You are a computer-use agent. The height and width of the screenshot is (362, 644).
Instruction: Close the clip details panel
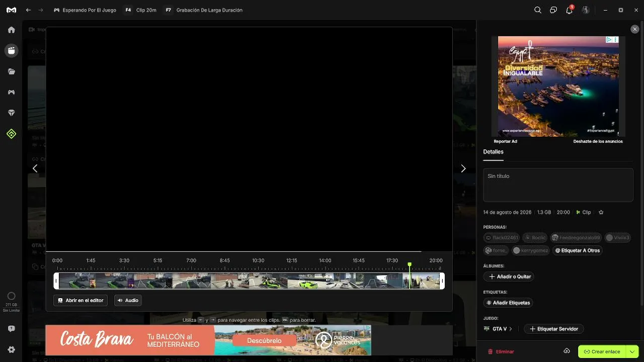pos(635,30)
